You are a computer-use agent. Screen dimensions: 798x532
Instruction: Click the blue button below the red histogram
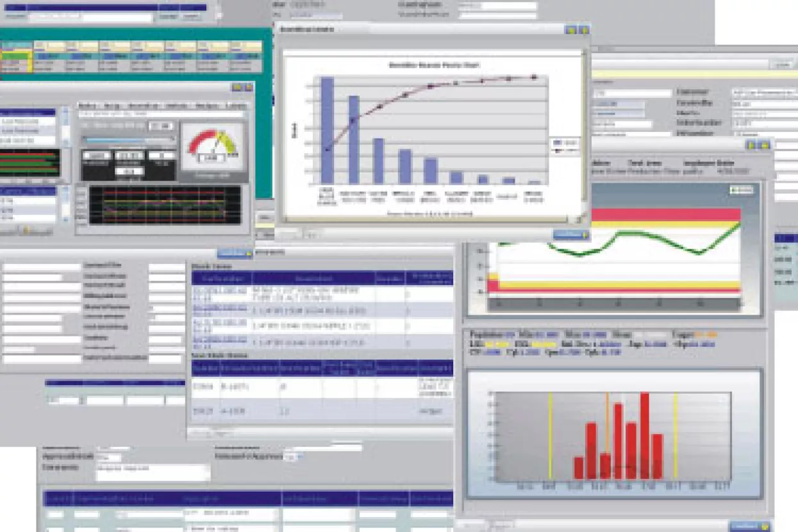tap(750, 526)
